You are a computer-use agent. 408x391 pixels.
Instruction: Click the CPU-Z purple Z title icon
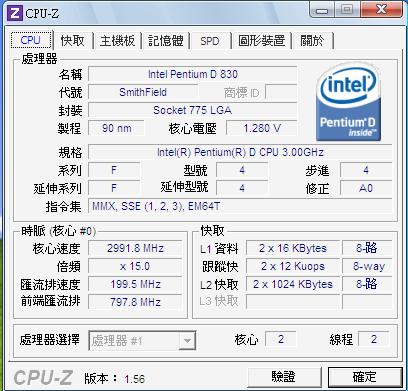[15, 13]
